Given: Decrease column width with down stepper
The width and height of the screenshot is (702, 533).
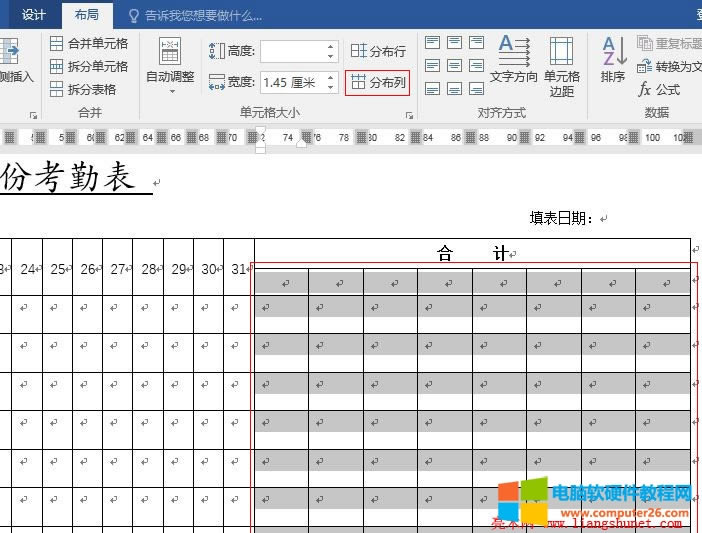Looking at the screenshot, I should point(330,87).
